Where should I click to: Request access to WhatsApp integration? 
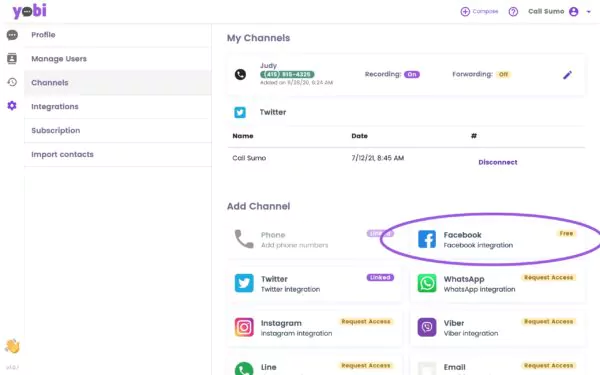click(x=548, y=277)
